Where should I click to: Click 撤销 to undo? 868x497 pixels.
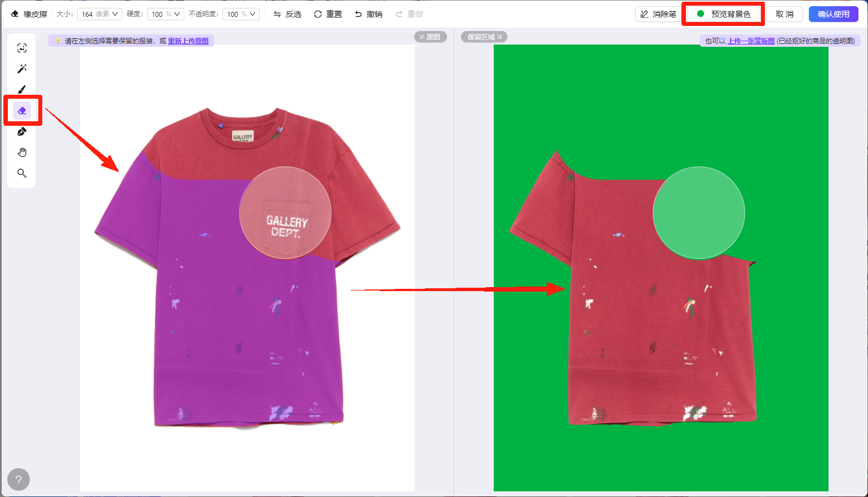click(x=369, y=14)
